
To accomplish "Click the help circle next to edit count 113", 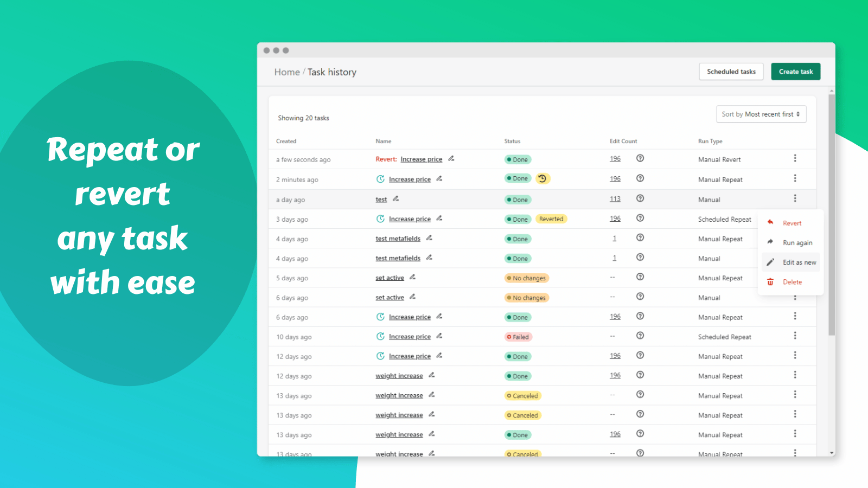I will [640, 197].
